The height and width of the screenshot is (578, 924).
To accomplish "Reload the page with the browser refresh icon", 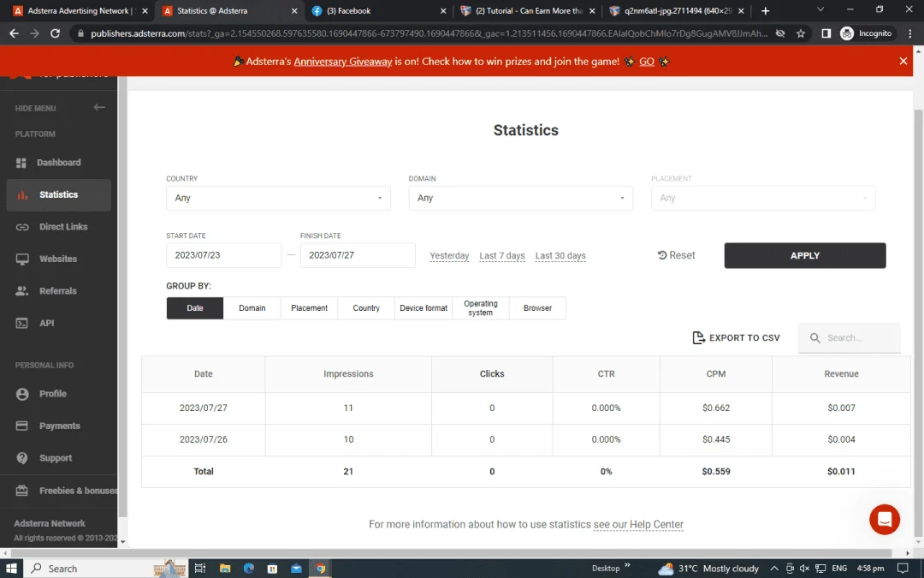I will 55,33.
